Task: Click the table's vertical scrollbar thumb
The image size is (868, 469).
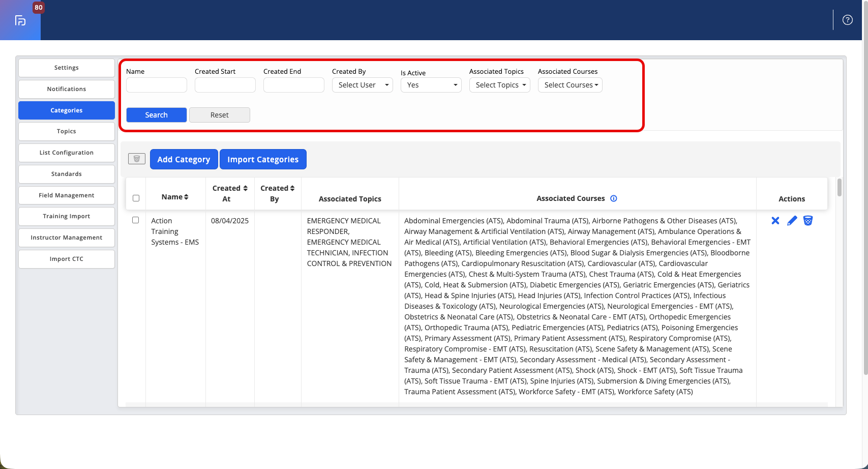Action: 839,187
